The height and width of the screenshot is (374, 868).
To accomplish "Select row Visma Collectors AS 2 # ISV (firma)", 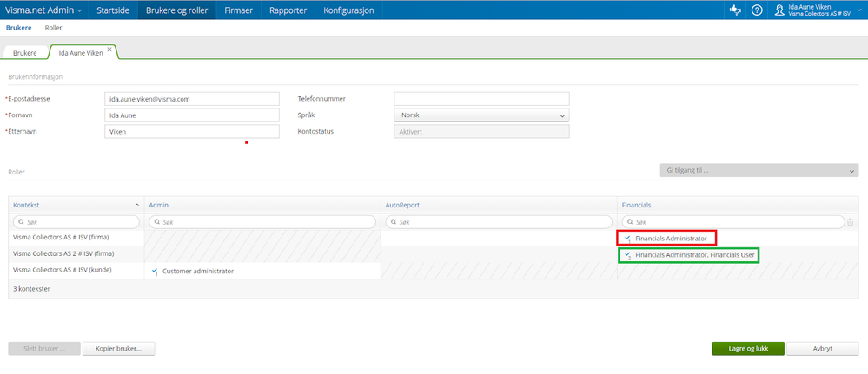I will click(63, 254).
